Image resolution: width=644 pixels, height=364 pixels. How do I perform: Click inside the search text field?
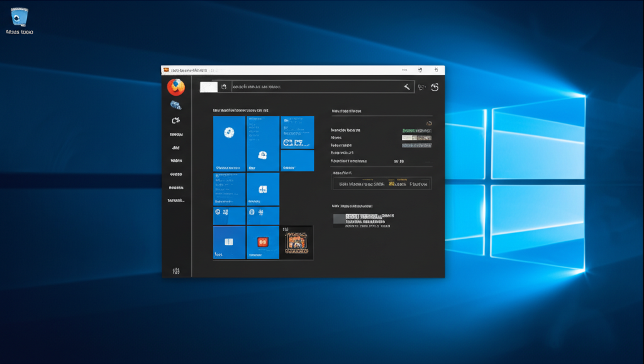pos(314,87)
